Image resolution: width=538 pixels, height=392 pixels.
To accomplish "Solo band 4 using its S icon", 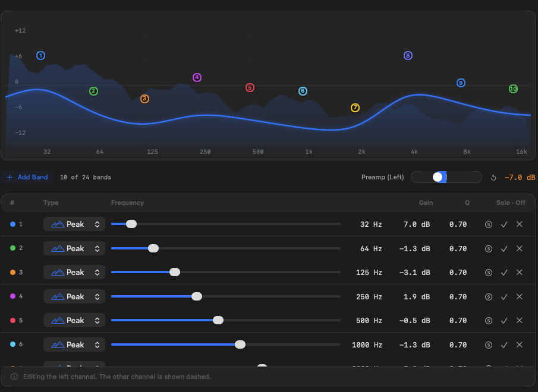I will click(x=489, y=297).
